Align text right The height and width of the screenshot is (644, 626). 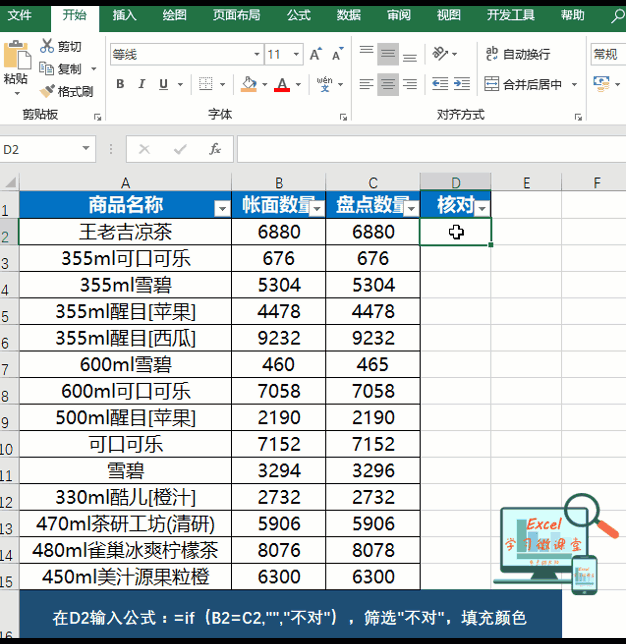coord(410,84)
